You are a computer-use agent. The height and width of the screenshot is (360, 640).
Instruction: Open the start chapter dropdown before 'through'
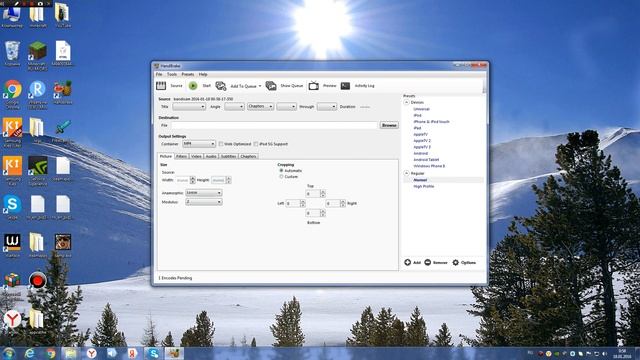pyautogui.click(x=286, y=107)
